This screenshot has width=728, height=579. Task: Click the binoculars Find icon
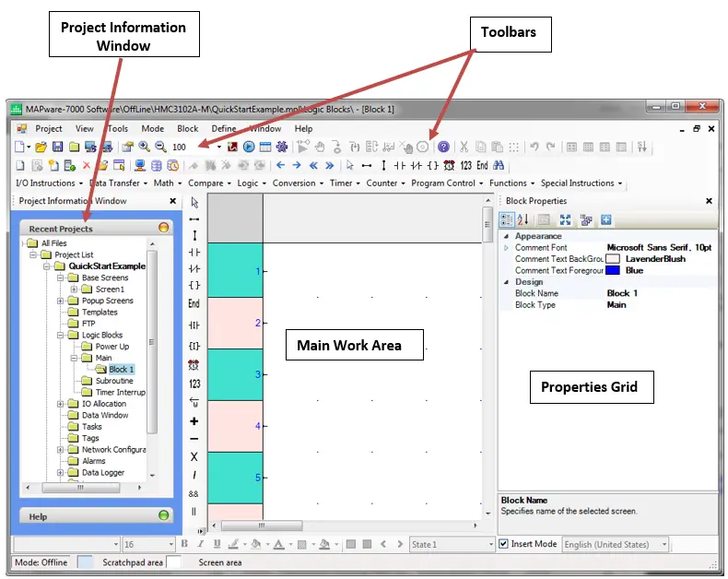[499, 165]
